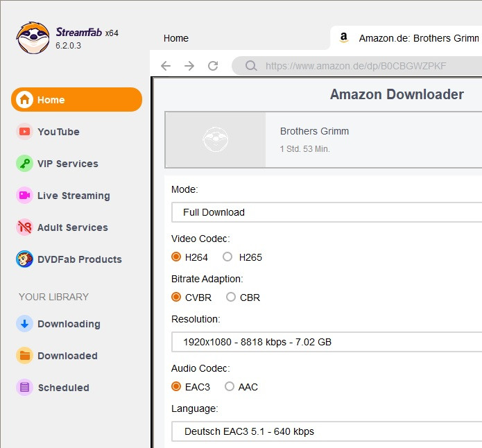Viewport: 482px width, 448px height.
Task: Open Adult Services in the sidebar
Action: point(73,227)
